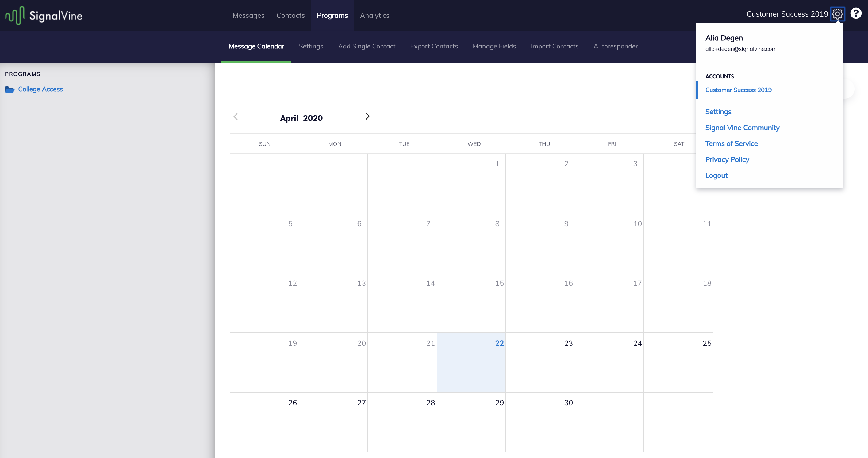Open the Messages tab
The height and width of the screenshot is (458, 868).
point(248,16)
